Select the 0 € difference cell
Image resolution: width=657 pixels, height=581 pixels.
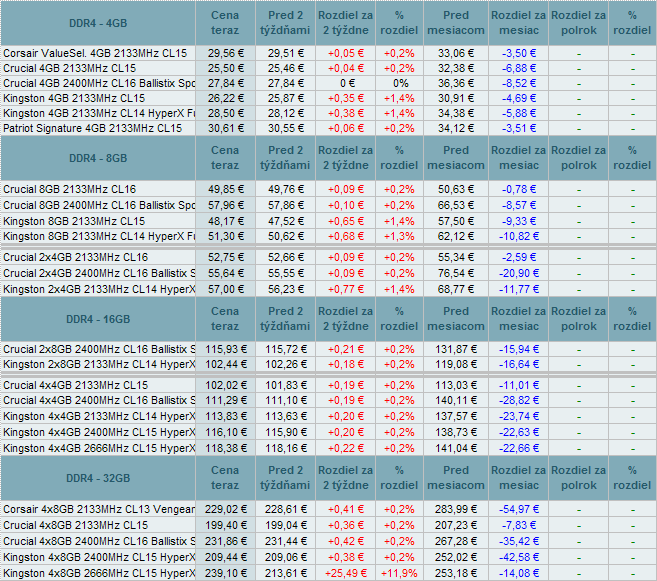point(346,83)
